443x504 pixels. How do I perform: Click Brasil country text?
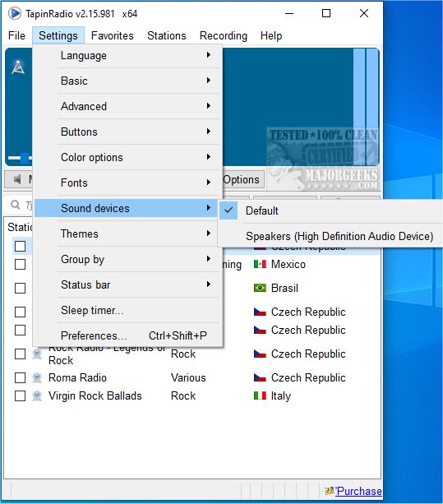(284, 288)
